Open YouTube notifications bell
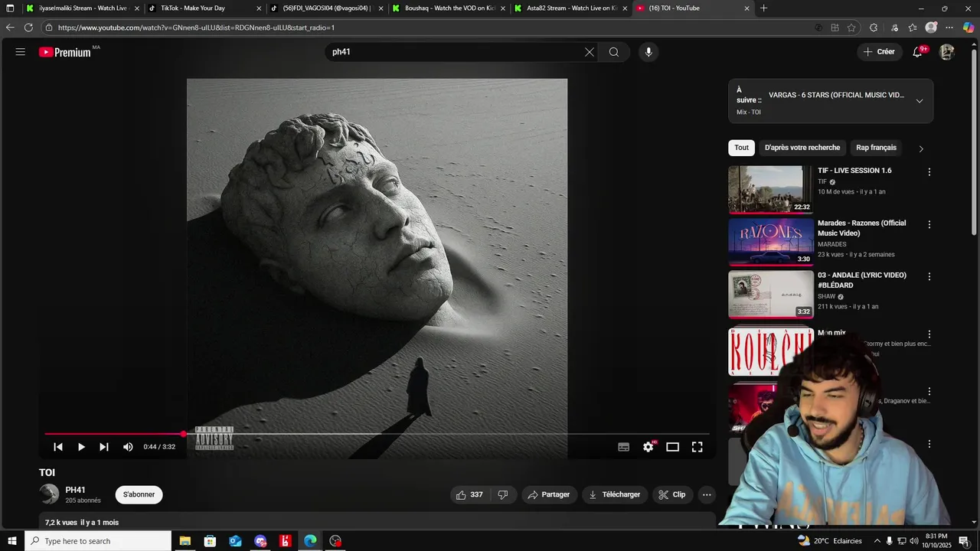The image size is (980, 551). click(917, 52)
